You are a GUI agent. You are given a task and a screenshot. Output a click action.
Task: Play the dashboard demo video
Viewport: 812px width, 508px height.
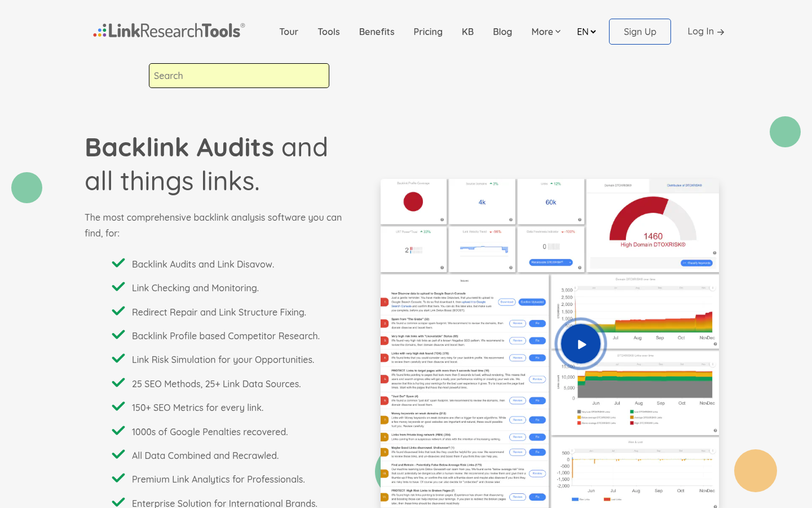tap(581, 344)
